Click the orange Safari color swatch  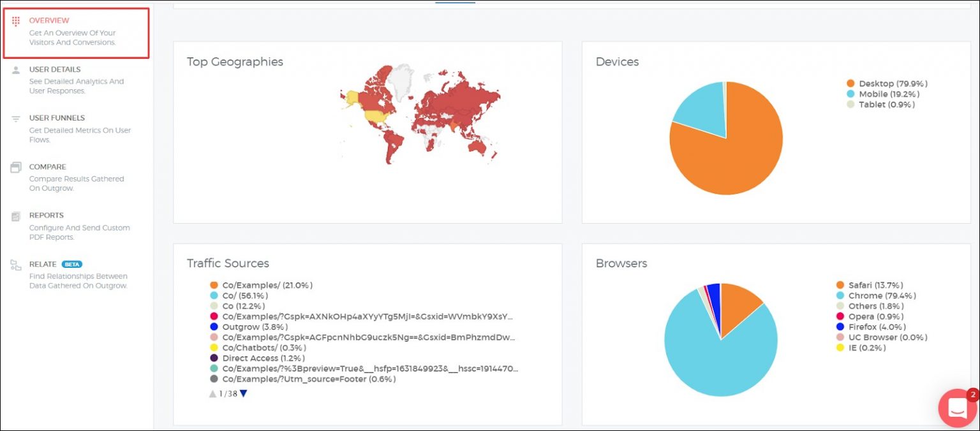click(x=840, y=285)
